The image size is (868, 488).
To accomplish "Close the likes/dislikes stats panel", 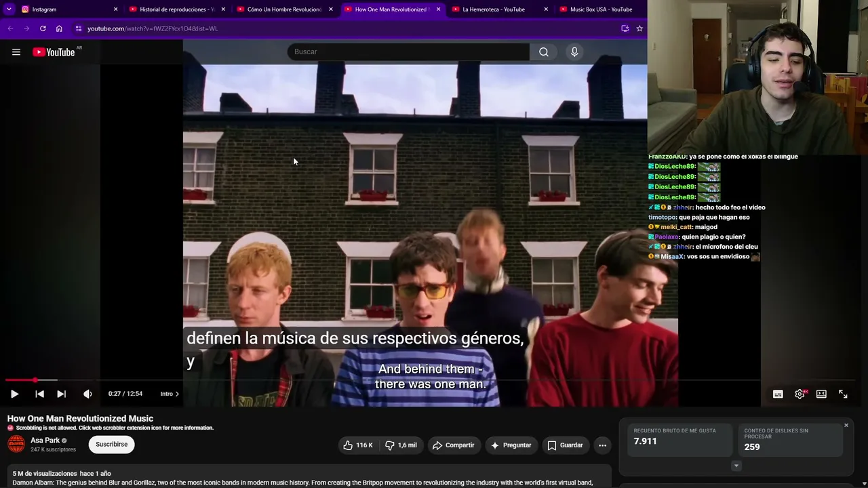I will 846,426.
